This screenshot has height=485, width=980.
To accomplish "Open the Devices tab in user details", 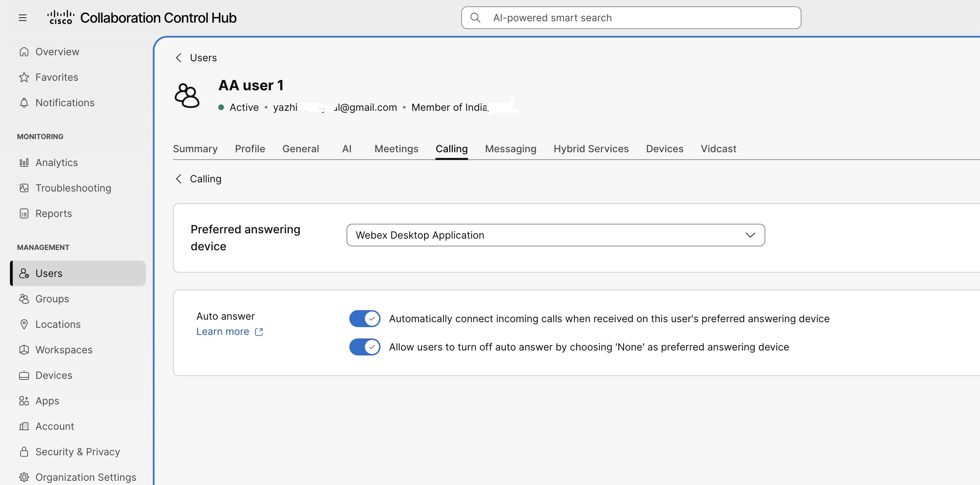I will click(x=665, y=149).
